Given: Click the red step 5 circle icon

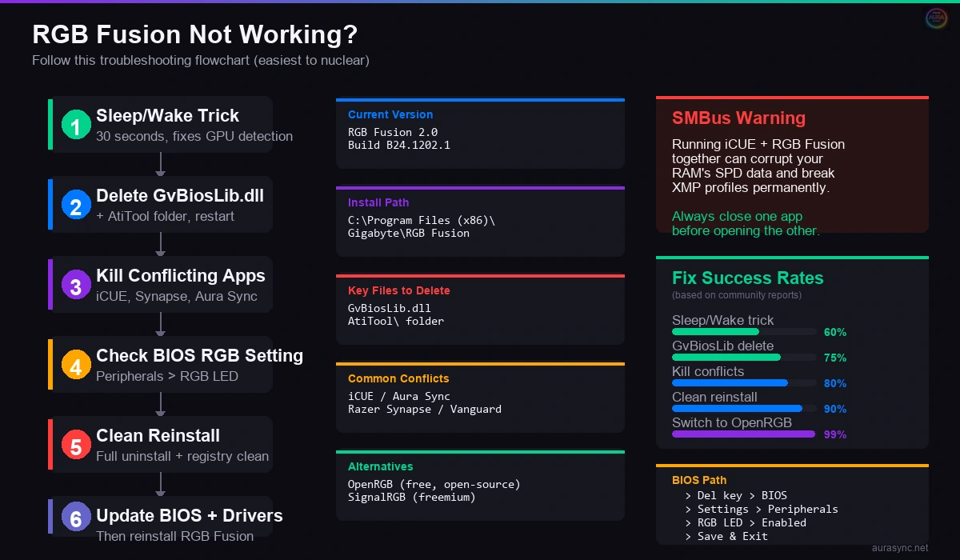Looking at the screenshot, I should tap(75, 444).
